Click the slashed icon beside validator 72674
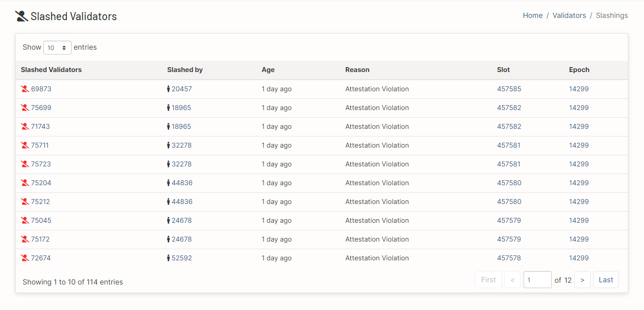644x310 pixels. pos(25,258)
